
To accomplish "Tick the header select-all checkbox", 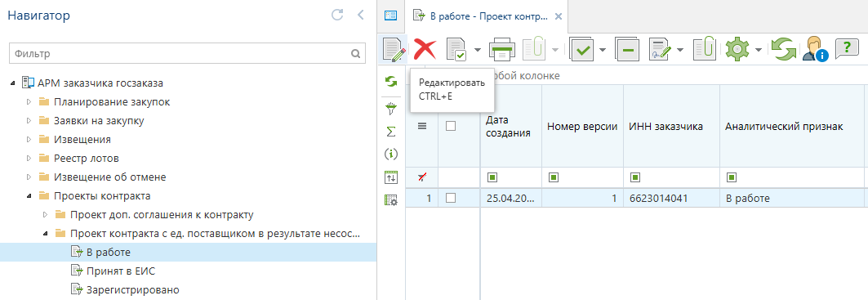I will [x=451, y=127].
